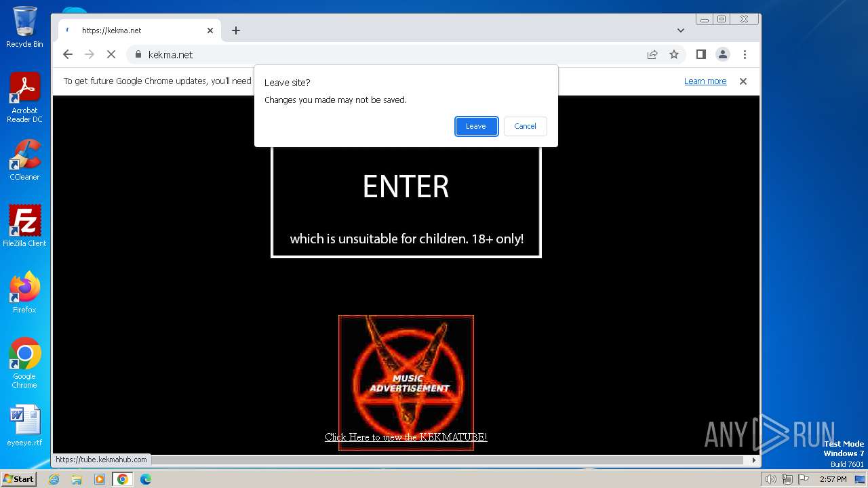Image resolution: width=868 pixels, height=488 pixels.
Task: Open a new tab with plus button
Action: pyautogui.click(x=236, y=30)
